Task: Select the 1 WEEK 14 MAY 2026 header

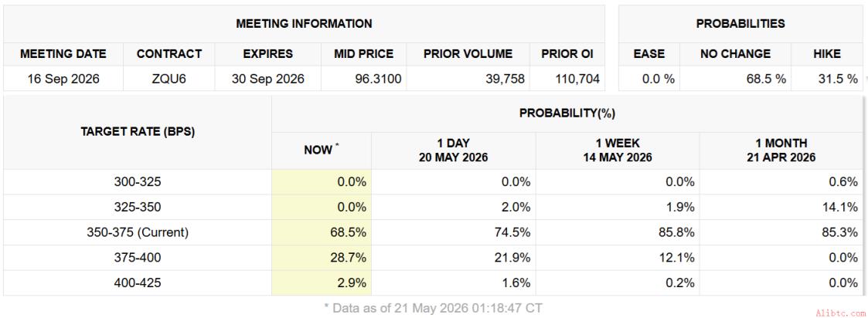Action: 618,151
